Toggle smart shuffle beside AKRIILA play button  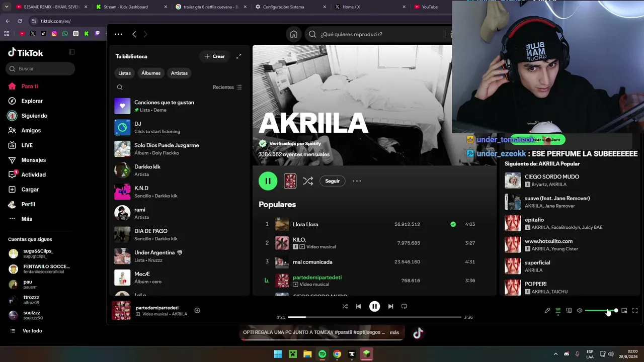(308, 181)
